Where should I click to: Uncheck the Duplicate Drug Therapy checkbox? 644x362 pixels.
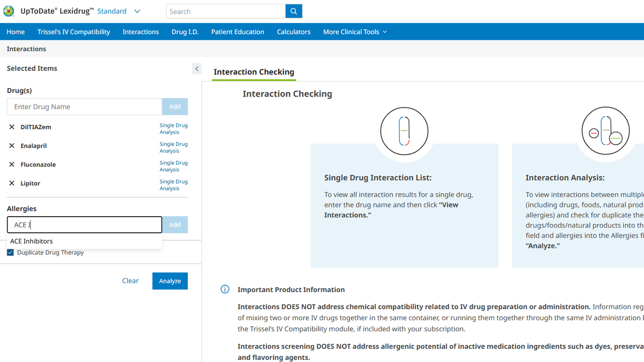point(11,252)
